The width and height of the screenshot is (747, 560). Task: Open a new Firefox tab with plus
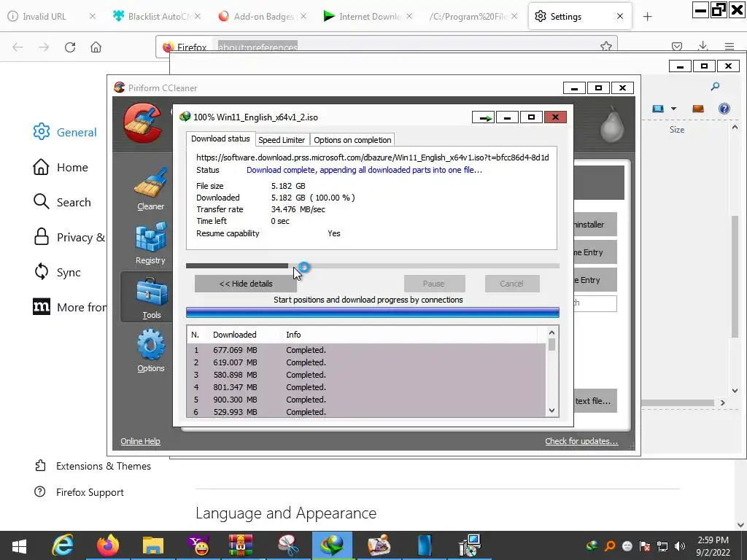tap(648, 17)
